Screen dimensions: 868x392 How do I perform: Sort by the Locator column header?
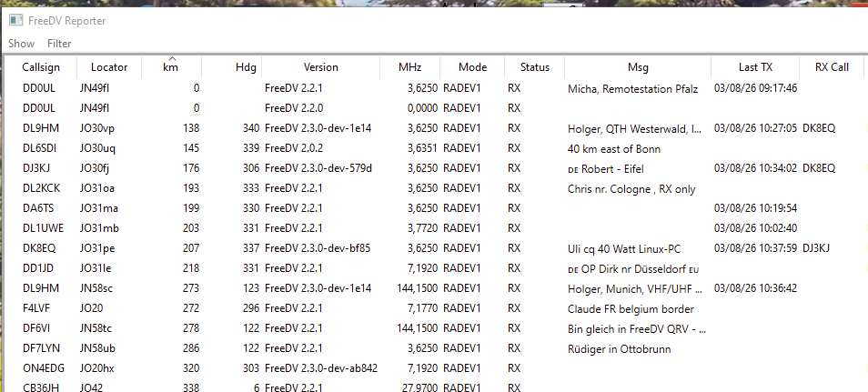109,67
